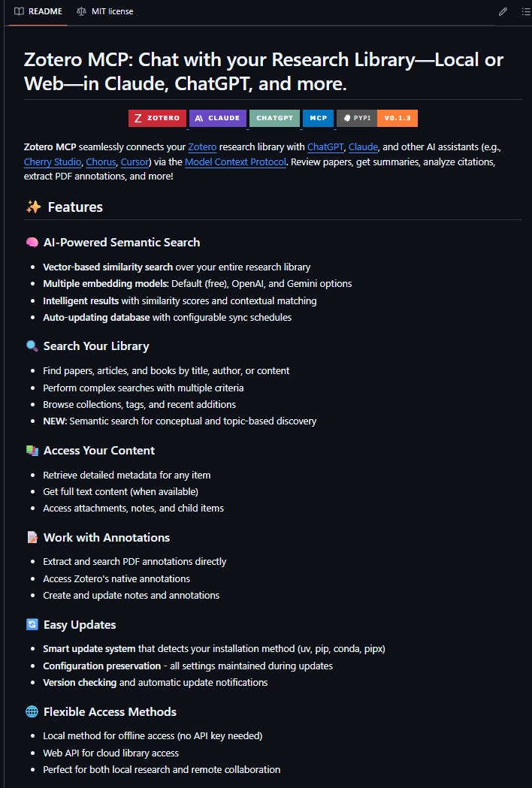Click 'Configuration preservation' bullet

[x=188, y=666]
